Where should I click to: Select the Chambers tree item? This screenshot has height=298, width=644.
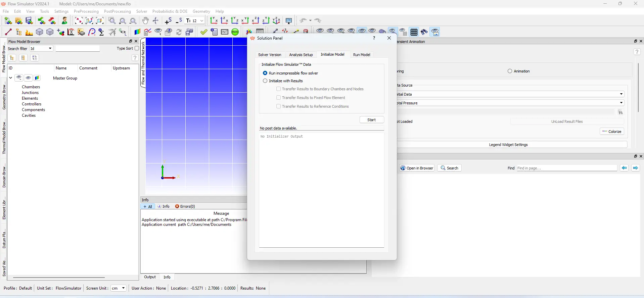[31, 87]
